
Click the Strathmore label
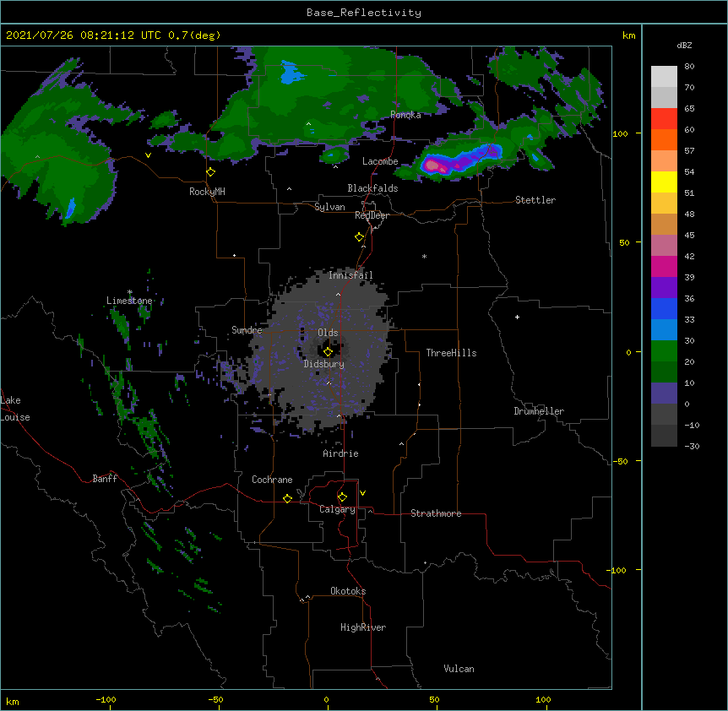click(x=436, y=513)
